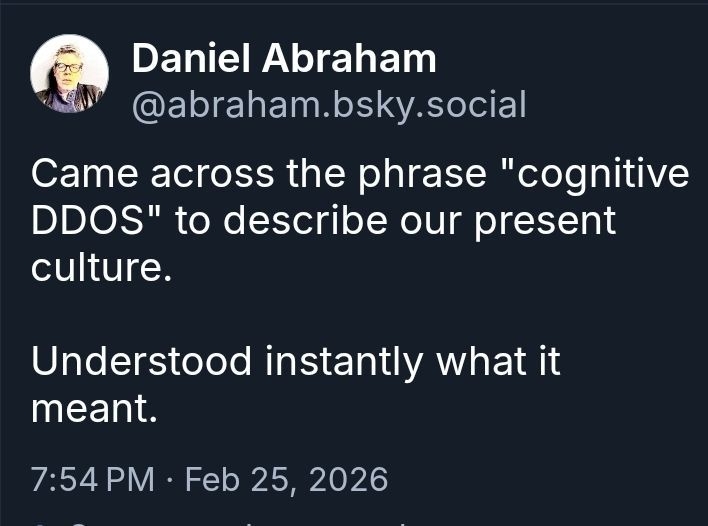The image size is (708, 526).
Task: Open Daniel Abraham's profile picture avatar
Action: coord(69,73)
